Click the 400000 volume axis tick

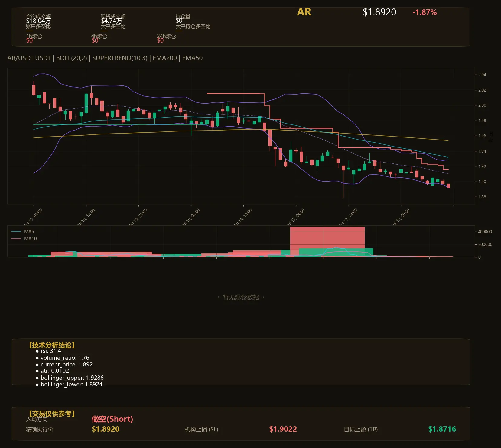(x=485, y=232)
